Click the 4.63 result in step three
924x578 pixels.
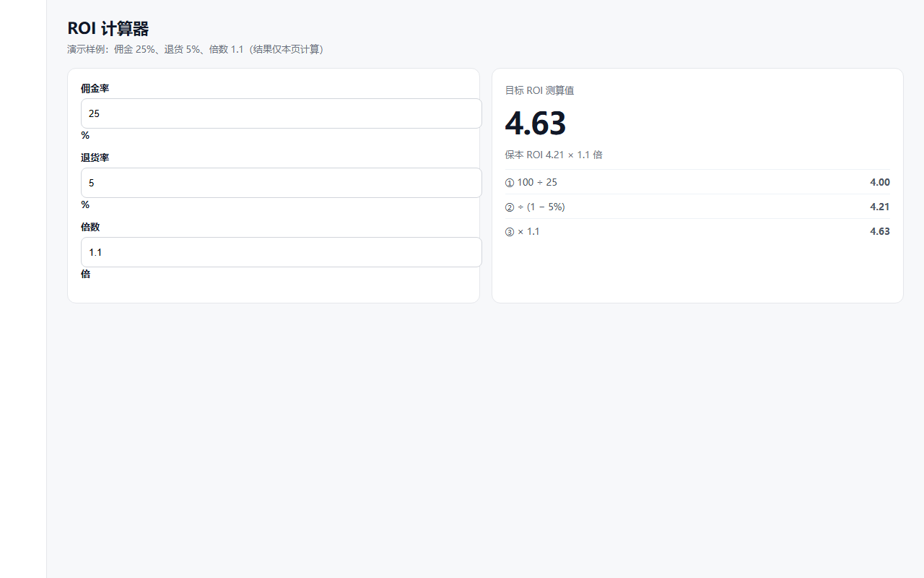880,231
